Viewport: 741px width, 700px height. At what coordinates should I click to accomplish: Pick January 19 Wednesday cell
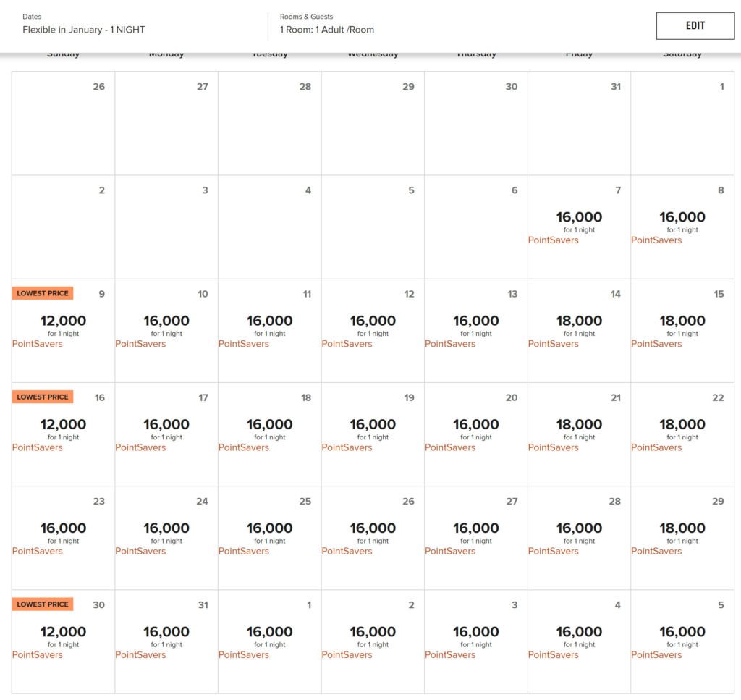(373, 434)
